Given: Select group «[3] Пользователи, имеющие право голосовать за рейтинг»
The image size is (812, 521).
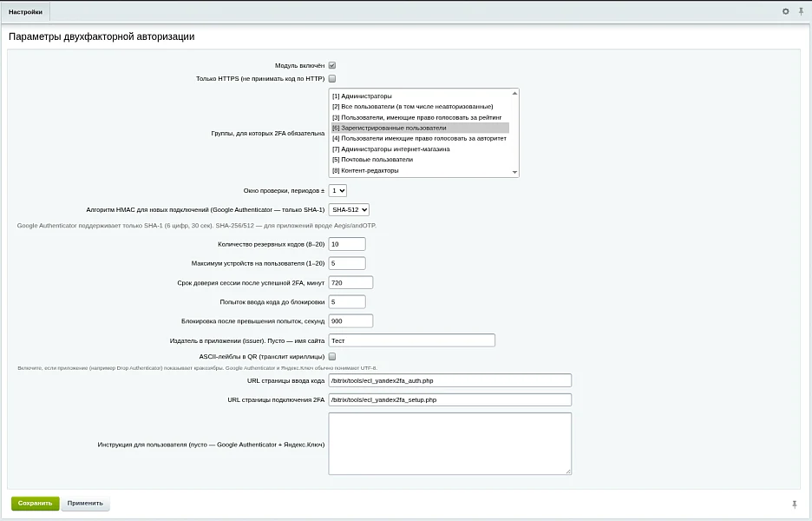Looking at the screenshot, I should tap(420, 118).
